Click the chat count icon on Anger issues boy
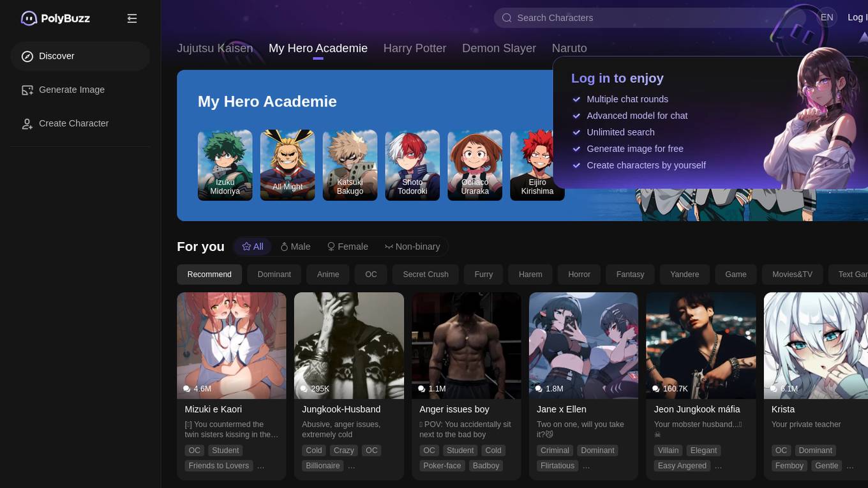 coord(421,388)
